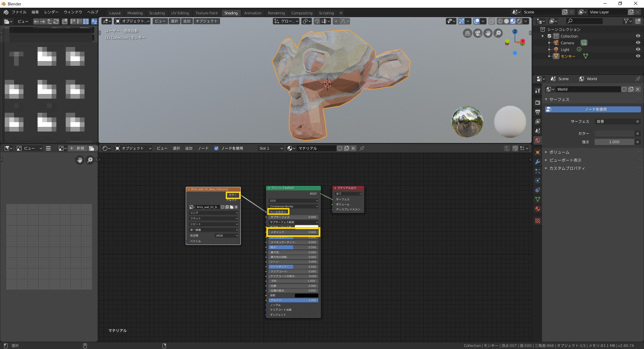The image size is (644, 349).
Task: Select wireframe viewport shading mode
Action: coord(500,21)
